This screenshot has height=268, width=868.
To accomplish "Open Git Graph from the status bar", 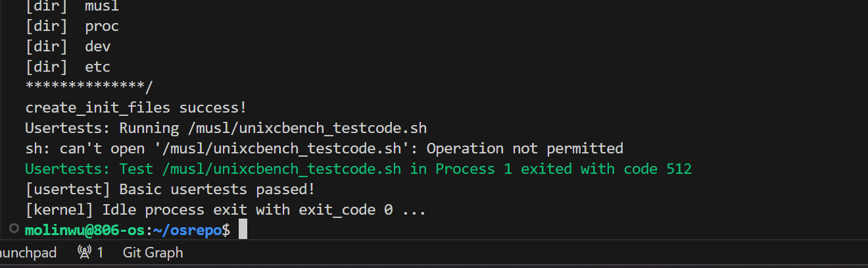I will pyautogui.click(x=153, y=252).
